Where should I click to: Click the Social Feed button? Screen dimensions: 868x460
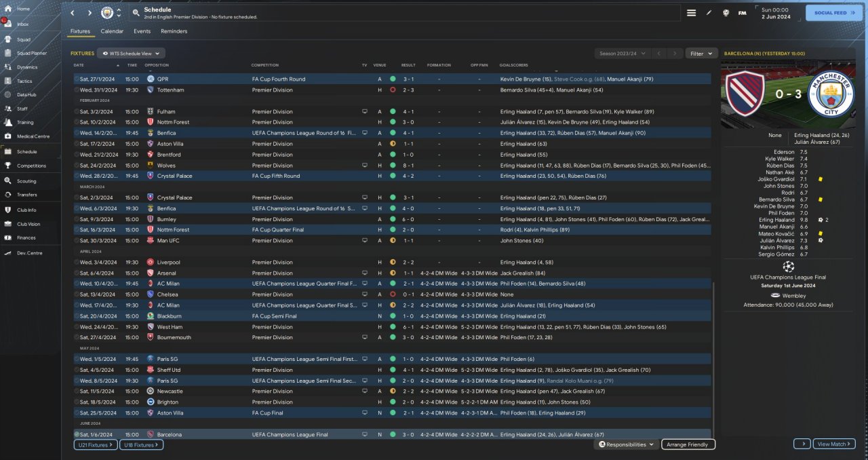(x=834, y=13)
